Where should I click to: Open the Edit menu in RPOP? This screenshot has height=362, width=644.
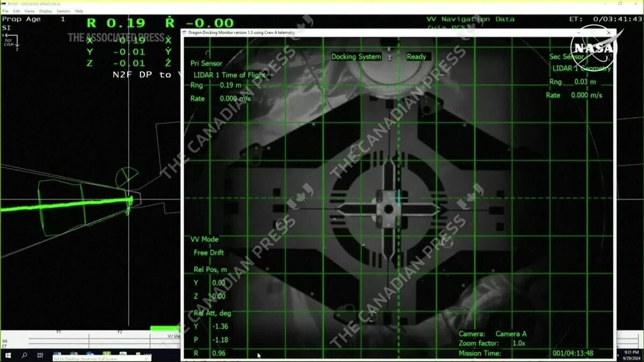17,11
